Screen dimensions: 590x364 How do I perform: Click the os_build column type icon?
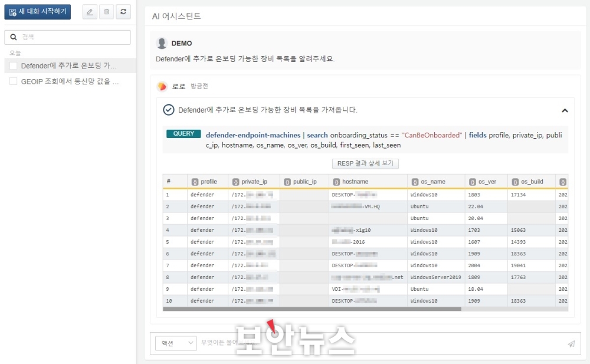[x=515, y=182]
